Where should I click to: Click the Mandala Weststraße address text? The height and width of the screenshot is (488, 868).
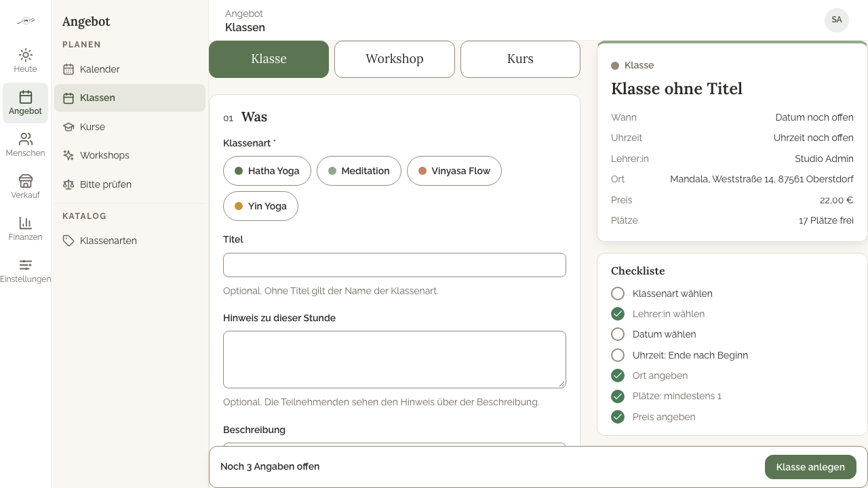762,179
